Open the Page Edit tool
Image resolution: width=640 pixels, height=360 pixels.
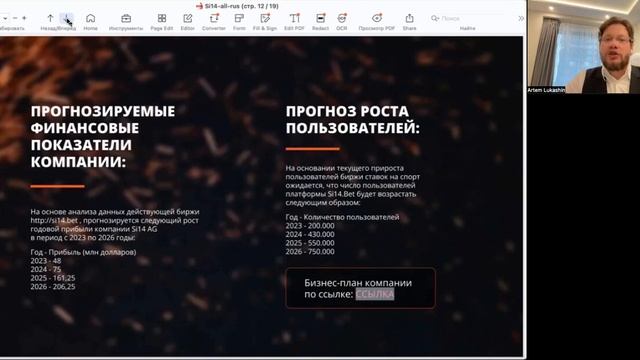tap(162, 22)
